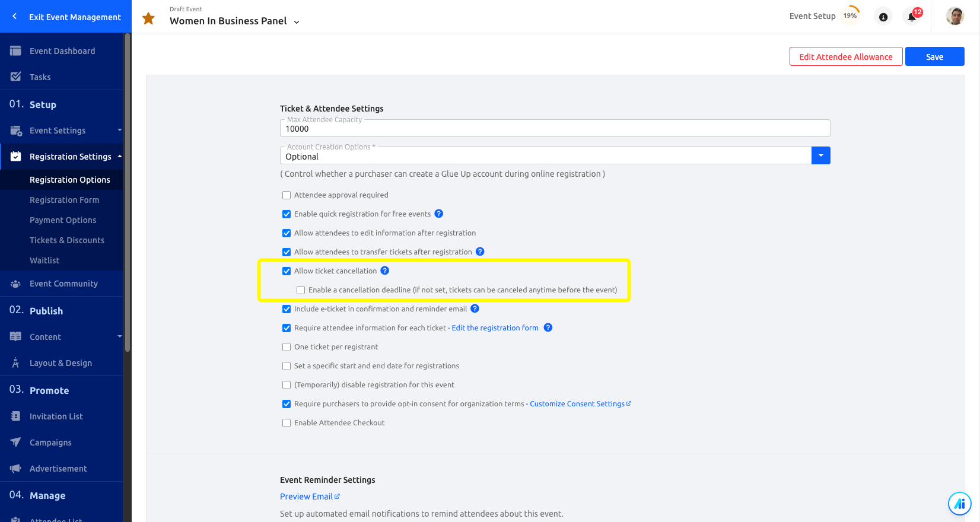Image resolution: width=980 pixels, height=522 pixels.
Task: Enable a cancellation deadline checkbox
Action: 301,290
